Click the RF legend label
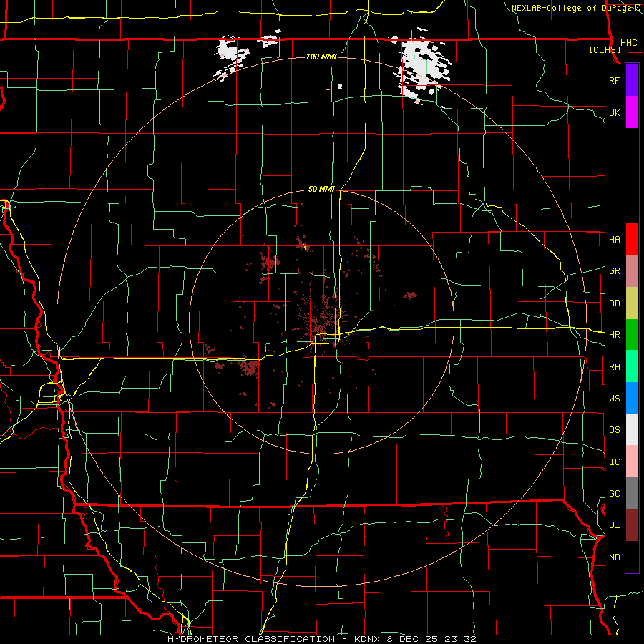 (614, 80)
